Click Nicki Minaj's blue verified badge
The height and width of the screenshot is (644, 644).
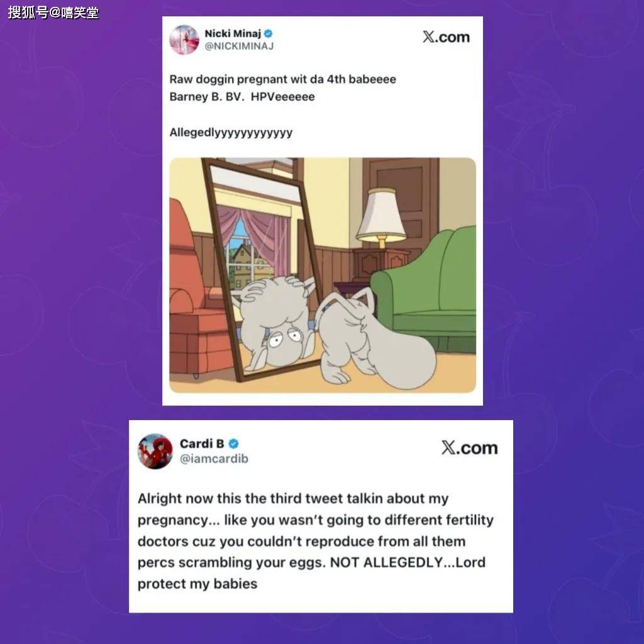click(269, 34)
